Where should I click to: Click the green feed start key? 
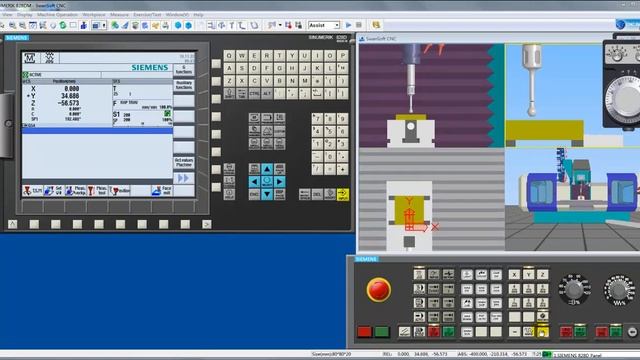click(616, 332)
